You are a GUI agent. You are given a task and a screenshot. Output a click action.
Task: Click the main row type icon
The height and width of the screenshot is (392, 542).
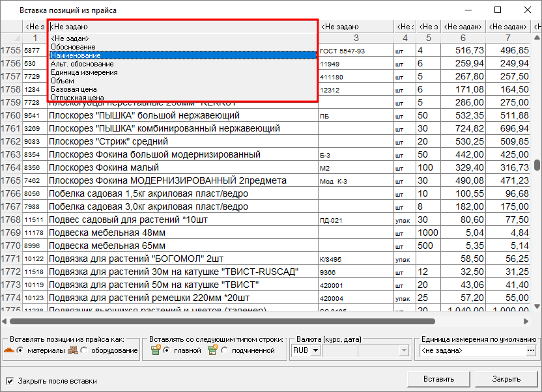(x=155, y=350)
